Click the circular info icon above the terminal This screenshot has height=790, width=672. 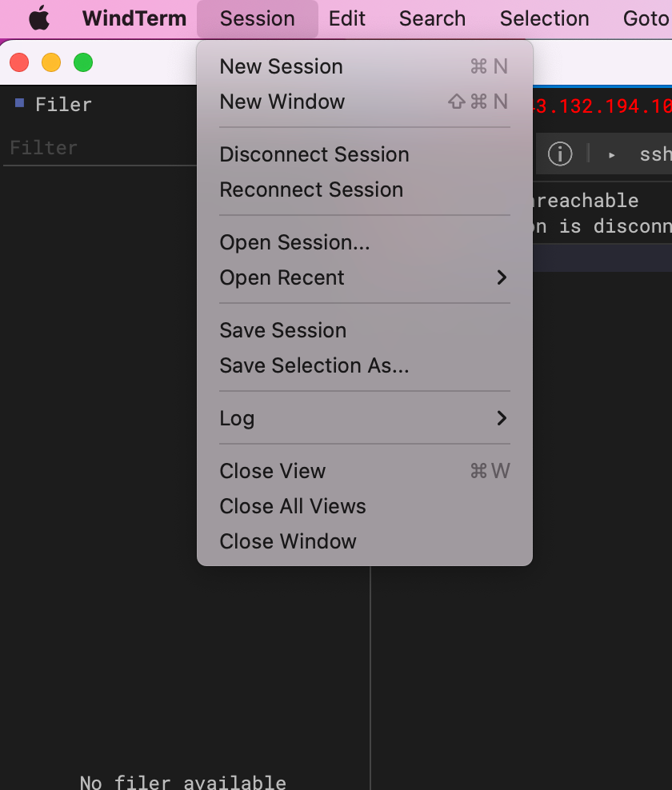[x=560, y=154]
